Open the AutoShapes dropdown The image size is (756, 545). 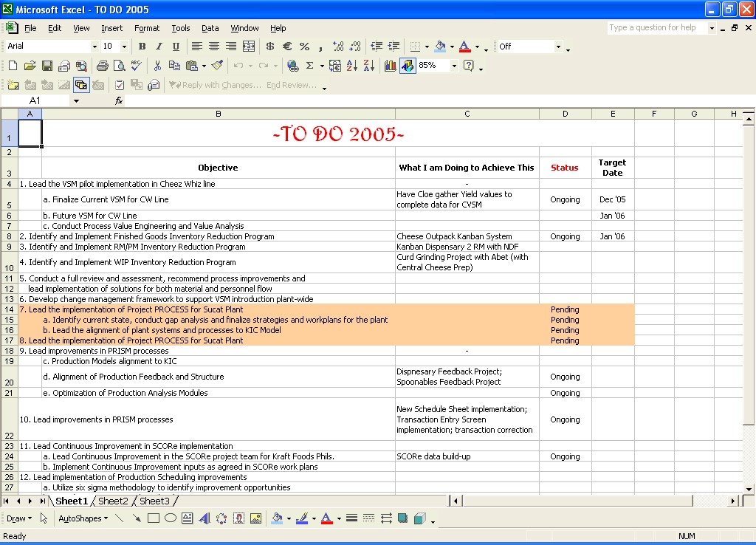(x=83, y=518)
